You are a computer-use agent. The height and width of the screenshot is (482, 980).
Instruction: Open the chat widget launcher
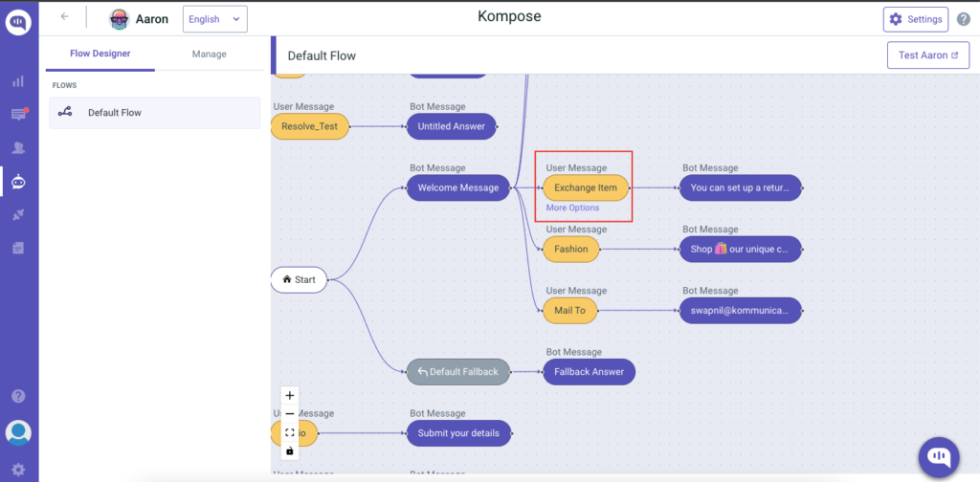pos(939,458)
